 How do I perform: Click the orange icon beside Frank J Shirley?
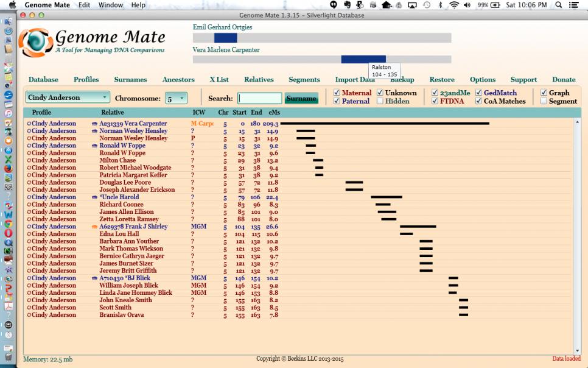pos(94,227)
